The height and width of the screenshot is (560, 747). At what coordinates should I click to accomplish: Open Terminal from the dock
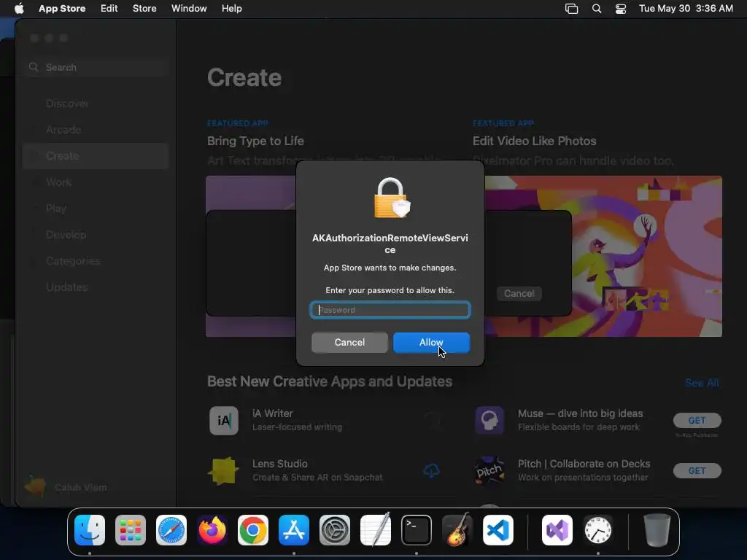tap(417, 530)
